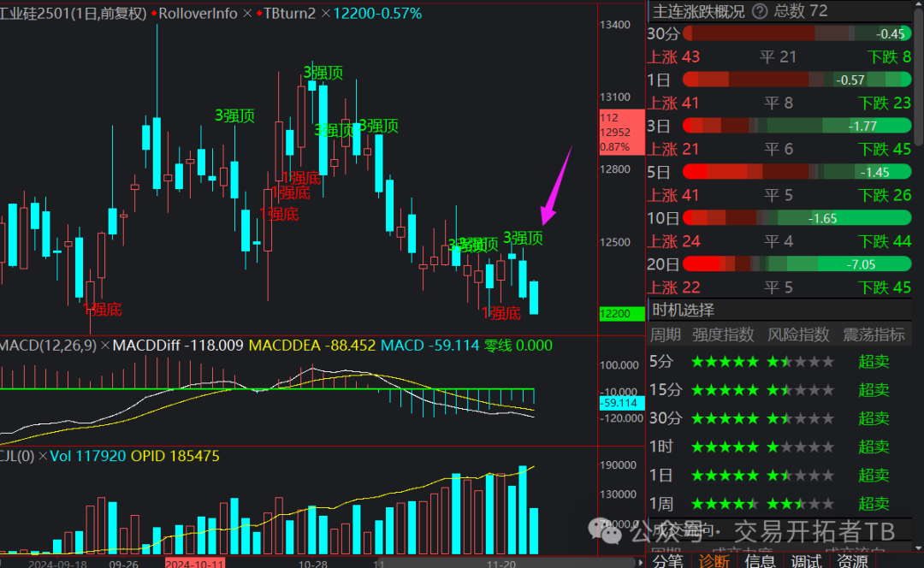Click the 风险指数 column header
924x568 pixels.
click(x=798, y=334)
